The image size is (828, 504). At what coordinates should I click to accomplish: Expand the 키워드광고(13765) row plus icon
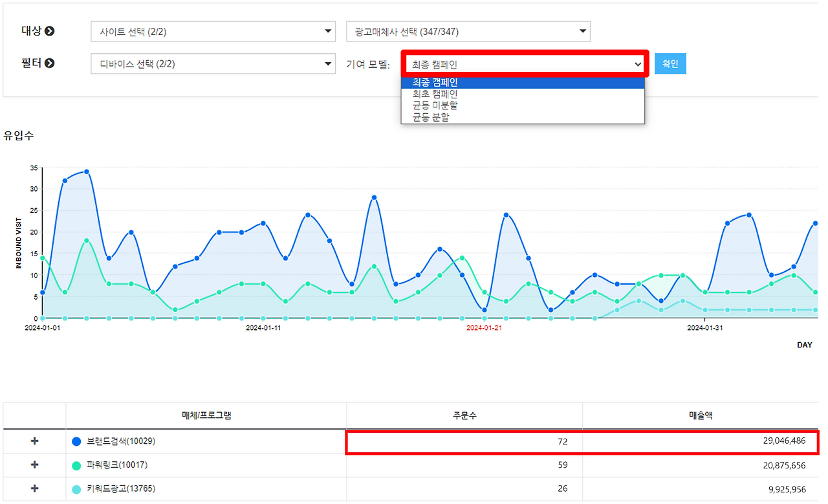35,488
